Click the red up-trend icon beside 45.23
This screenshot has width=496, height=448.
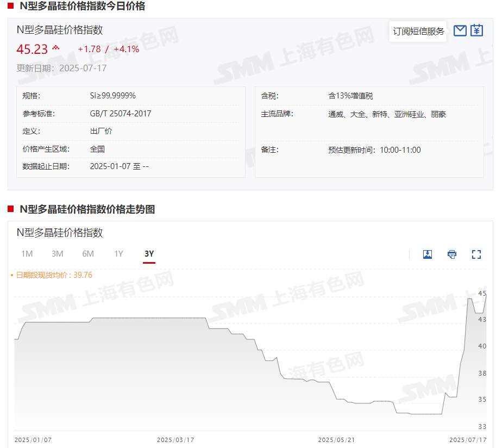56,48
